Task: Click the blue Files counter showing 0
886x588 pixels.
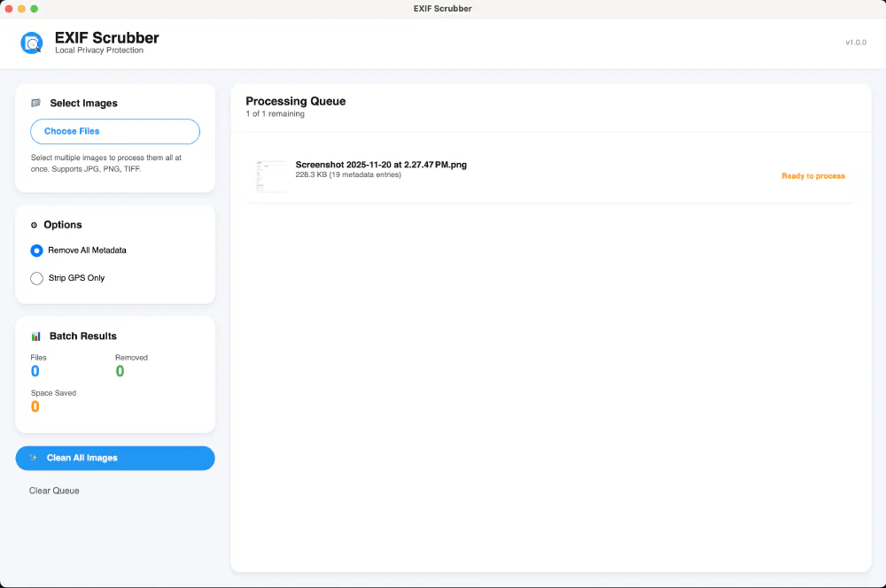Action: pyautogui.click(x=35, y=371)
